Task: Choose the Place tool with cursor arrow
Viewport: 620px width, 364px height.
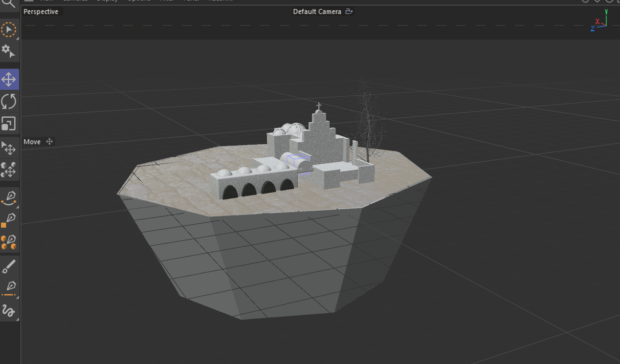Action: [x=9, y=148]
